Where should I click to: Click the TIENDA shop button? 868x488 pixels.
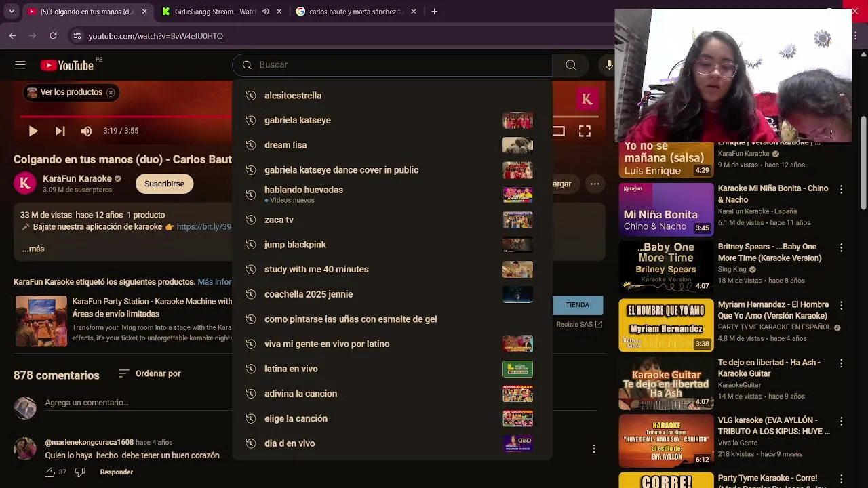coord(578,305)
